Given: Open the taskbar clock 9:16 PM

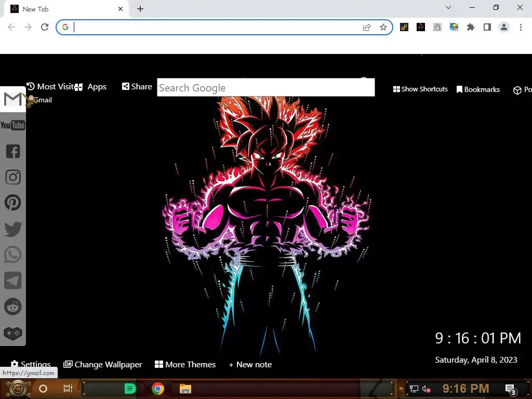Looking at the screenshot, I should pos(466,389).
